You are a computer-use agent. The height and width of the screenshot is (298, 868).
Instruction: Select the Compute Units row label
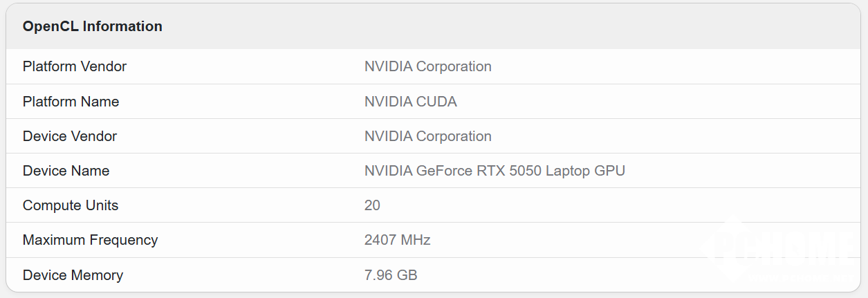pos(71,205)
